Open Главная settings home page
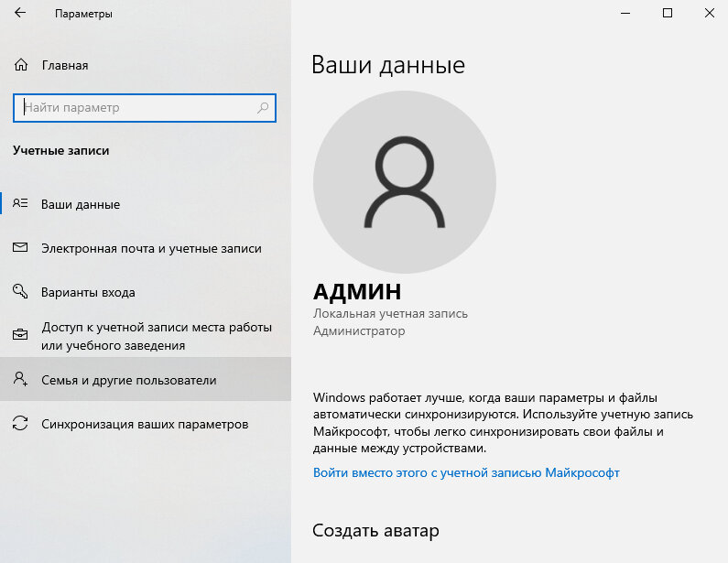 pos(65,65)
